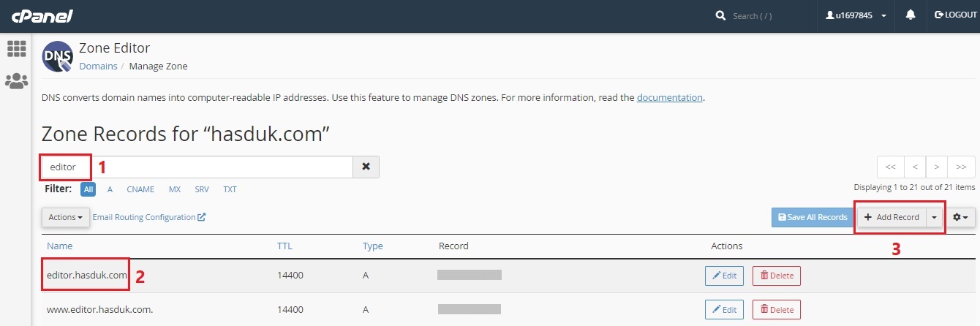Viewport: 980px width, 326px height.
Task: Filter records by MX type
Action: click(175, 189)
